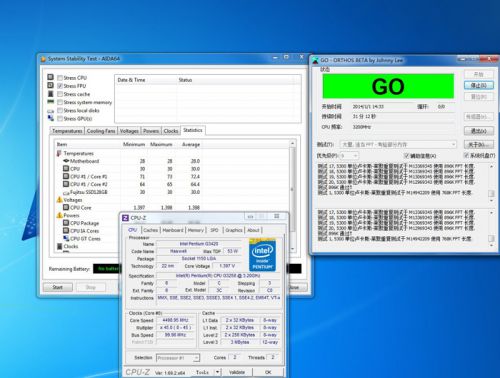
Task: Click the upper ORTHOS log scrollbar thumb
Action: tap(491, 193)
